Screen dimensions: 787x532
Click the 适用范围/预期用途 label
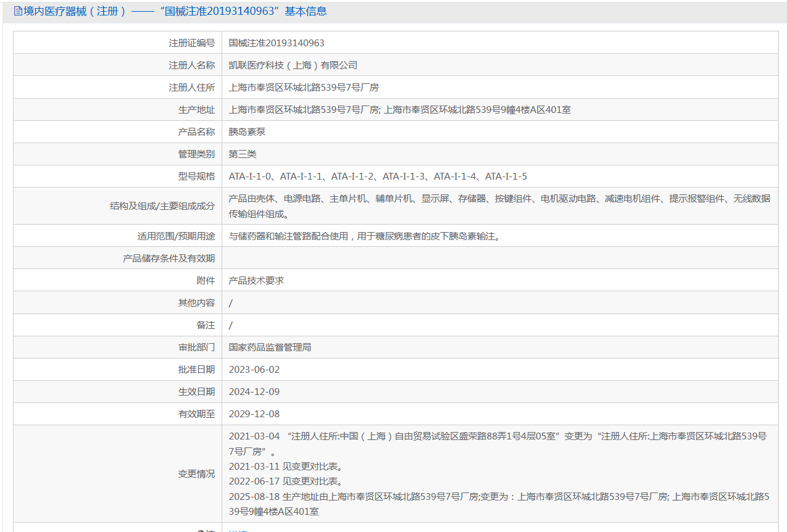(x=176, y=236)
